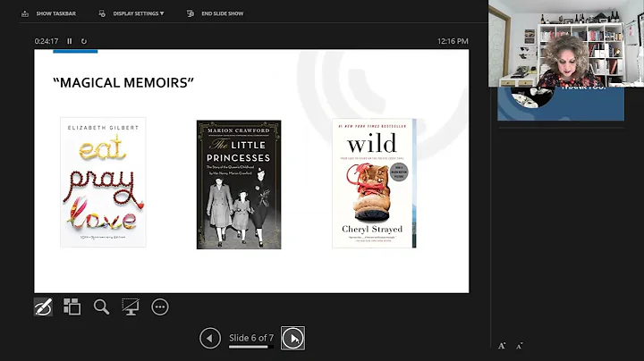Click the presenter webcam video
644x361 pixels.
(566, 44)
